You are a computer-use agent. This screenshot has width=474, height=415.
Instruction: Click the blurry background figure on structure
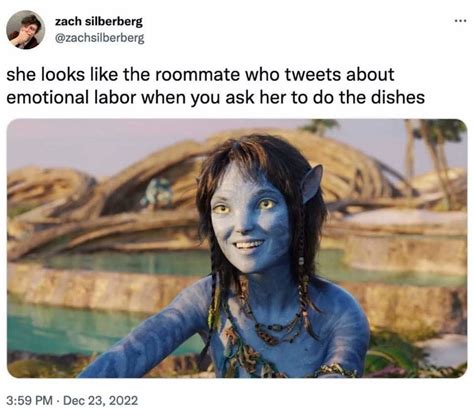click(157, 192)
